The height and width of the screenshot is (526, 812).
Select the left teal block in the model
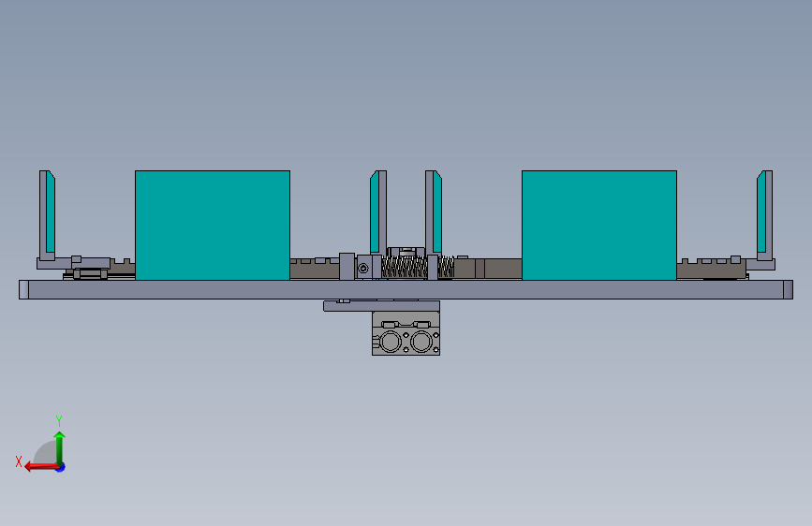point(213,226)
